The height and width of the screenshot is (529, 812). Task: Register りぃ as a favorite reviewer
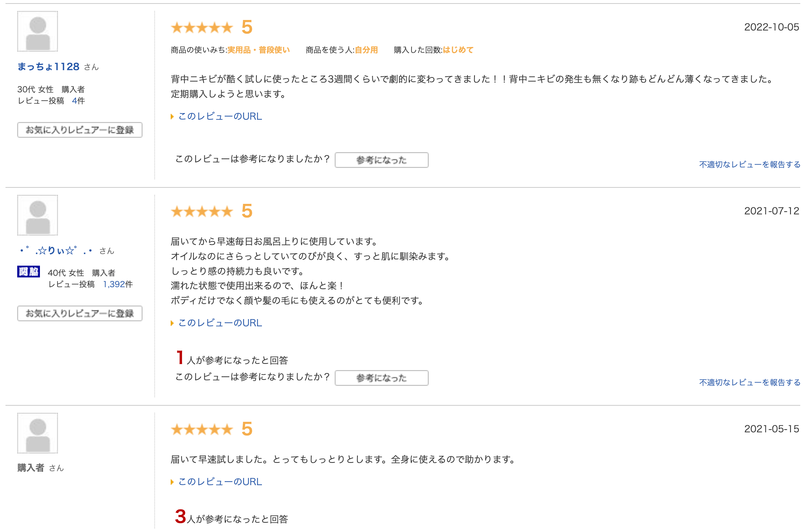pos(80,313)
